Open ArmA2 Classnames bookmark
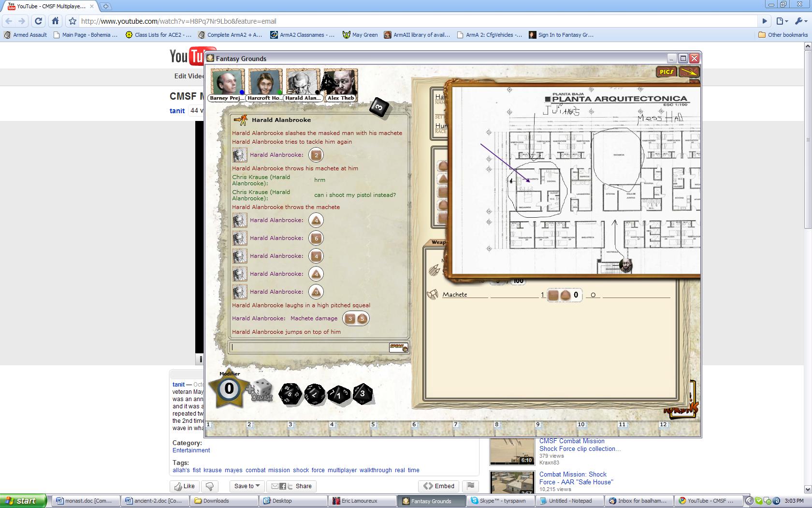This screenshot has width=812, height=508. [x=302, y=35]
